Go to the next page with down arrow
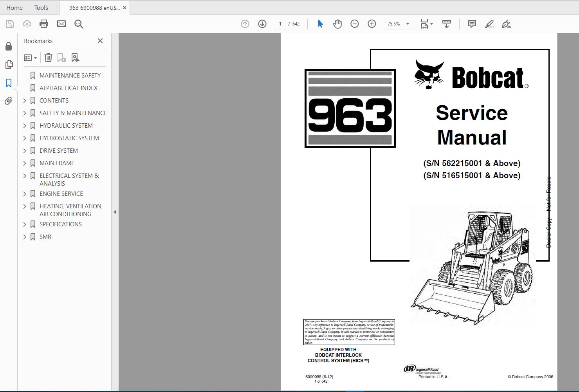Viewport: 579px width, 392px height. coord(262,23)
